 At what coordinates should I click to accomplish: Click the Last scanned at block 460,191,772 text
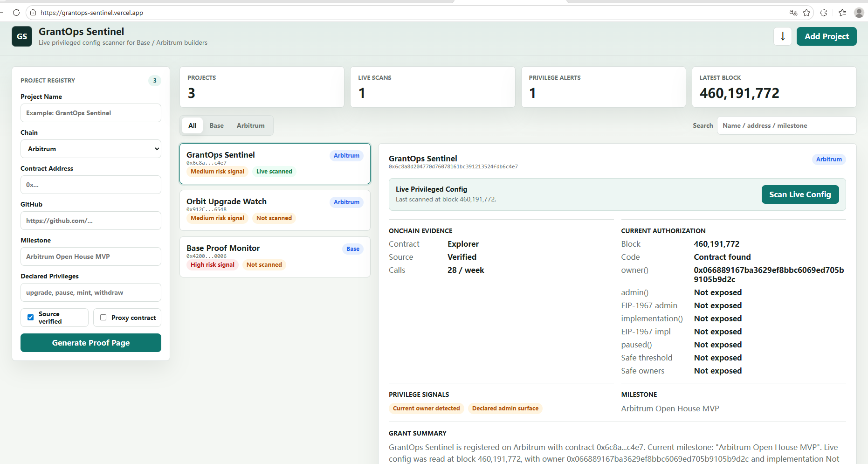tap(446, 200)
